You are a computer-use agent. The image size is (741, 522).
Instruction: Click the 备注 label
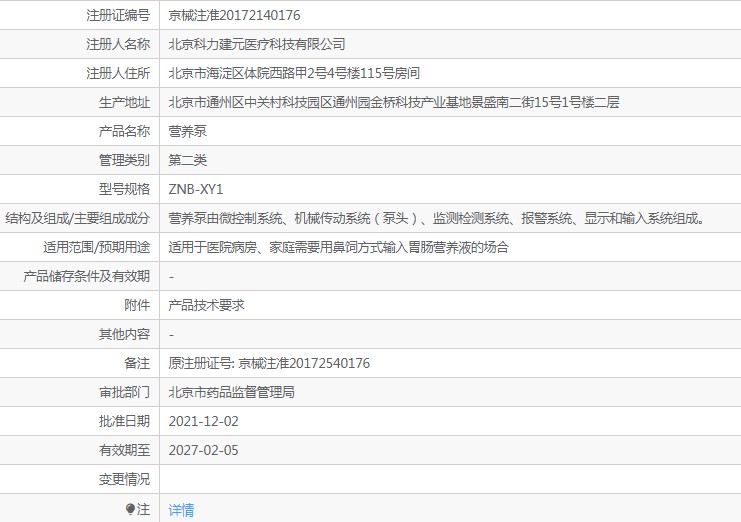point(137,363)
